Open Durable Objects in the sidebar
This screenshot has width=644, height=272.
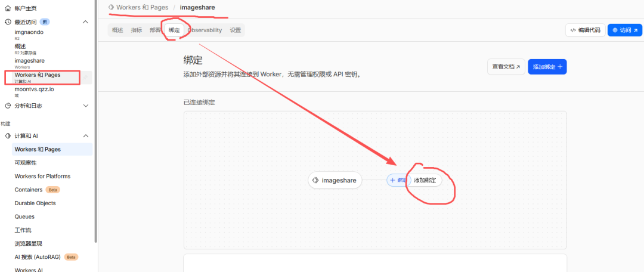[x=35, y=203]
